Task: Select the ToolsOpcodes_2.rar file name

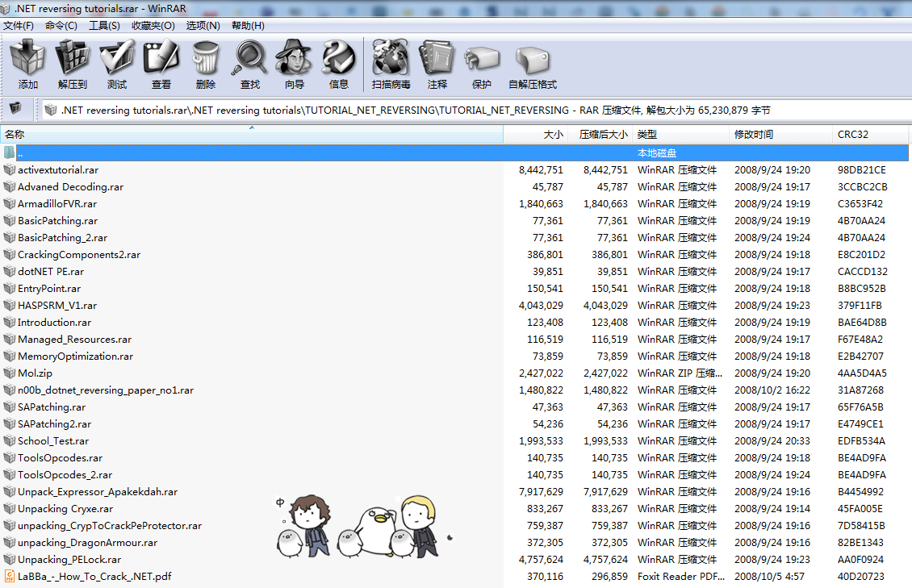Action: [65, 475]
